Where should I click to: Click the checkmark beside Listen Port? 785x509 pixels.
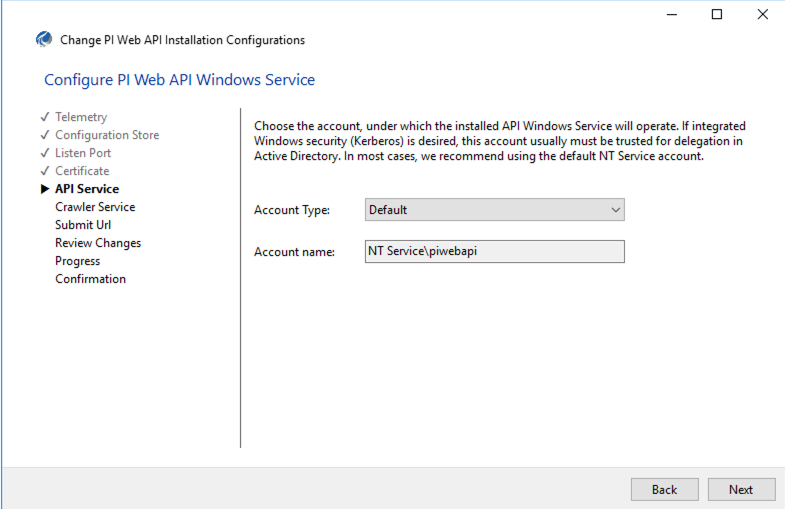(45, 153)
